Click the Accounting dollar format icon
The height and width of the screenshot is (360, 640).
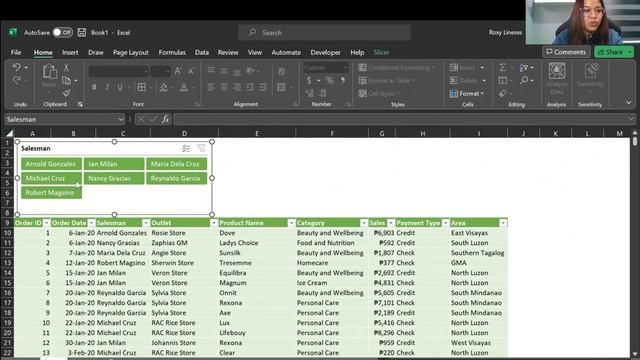coord(309,81)
